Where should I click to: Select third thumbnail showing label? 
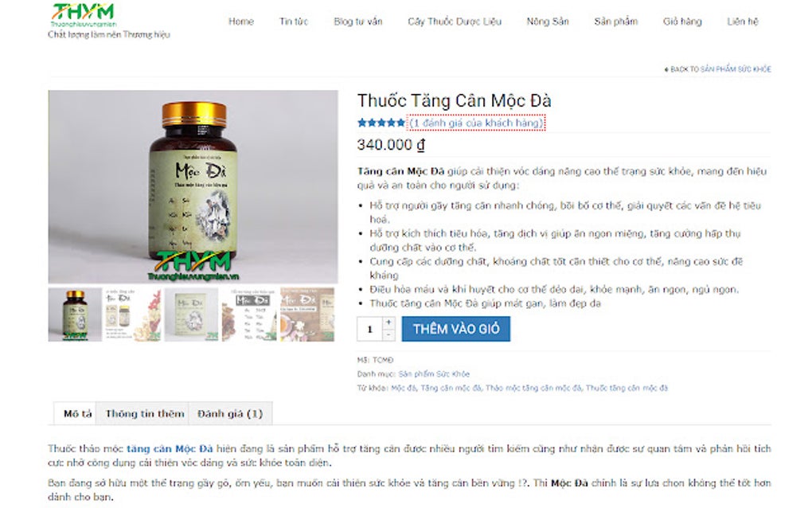point(191,315)
